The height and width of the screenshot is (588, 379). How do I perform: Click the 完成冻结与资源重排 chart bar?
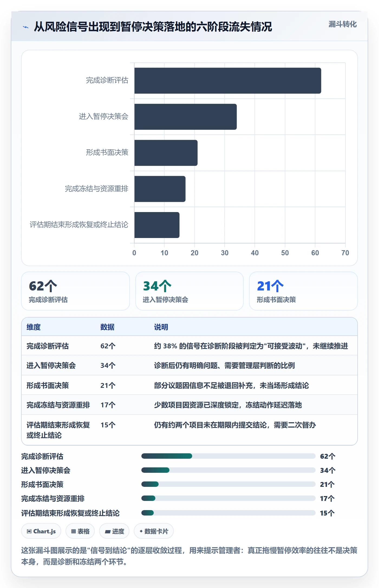160,189
